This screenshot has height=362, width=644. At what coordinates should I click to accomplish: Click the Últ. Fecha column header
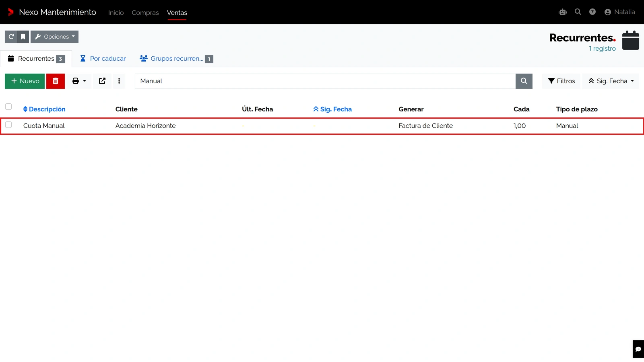point(258,109)
